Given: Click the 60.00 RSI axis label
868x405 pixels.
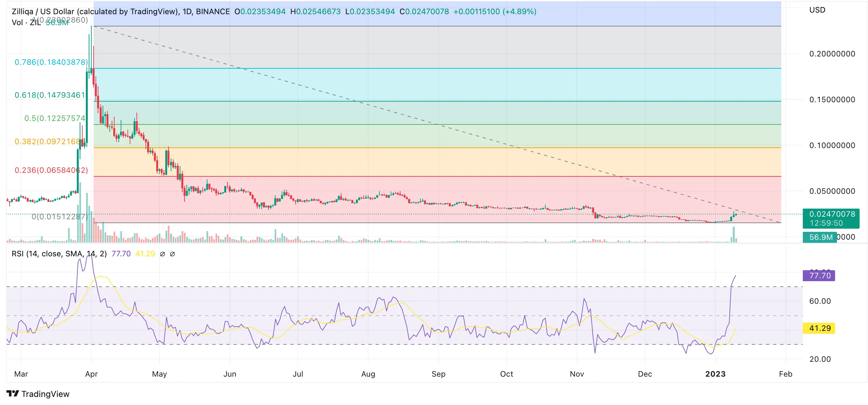Looking at the screenshot, I should (x=820, y=301).
